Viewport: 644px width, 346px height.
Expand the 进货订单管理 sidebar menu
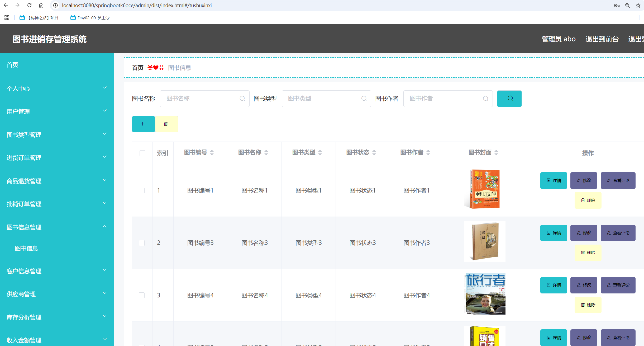click(x=57, y=157)
